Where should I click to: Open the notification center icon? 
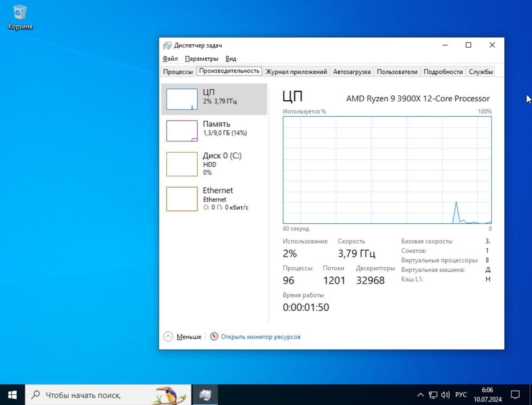pyautogui.click(x=515, y=395)
